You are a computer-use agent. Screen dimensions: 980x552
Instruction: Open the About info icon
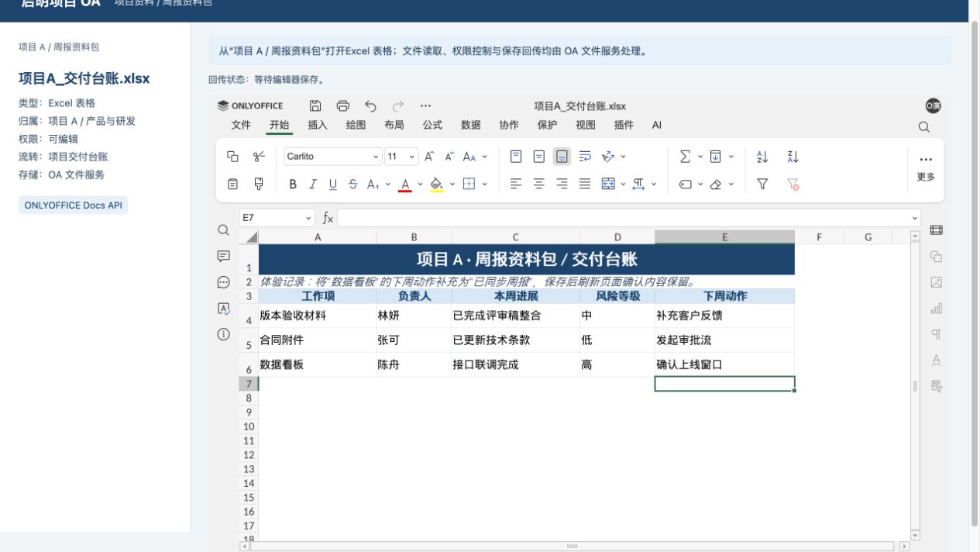[x=223, y=334]
